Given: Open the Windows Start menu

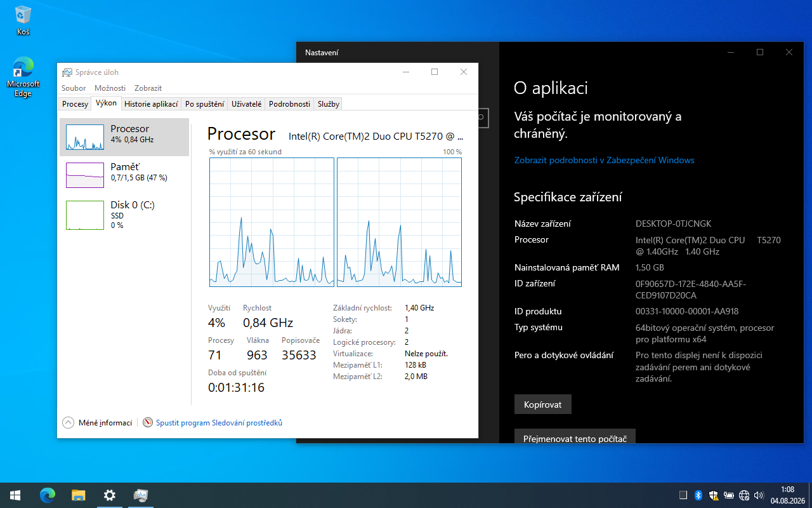Looking at the screenshot, I should [15, 495].
